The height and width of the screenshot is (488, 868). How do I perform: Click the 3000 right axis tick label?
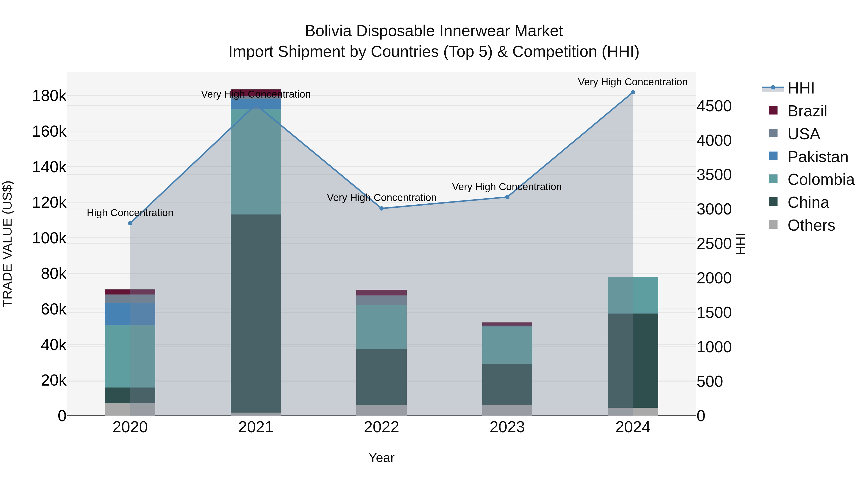coord(714,209)
